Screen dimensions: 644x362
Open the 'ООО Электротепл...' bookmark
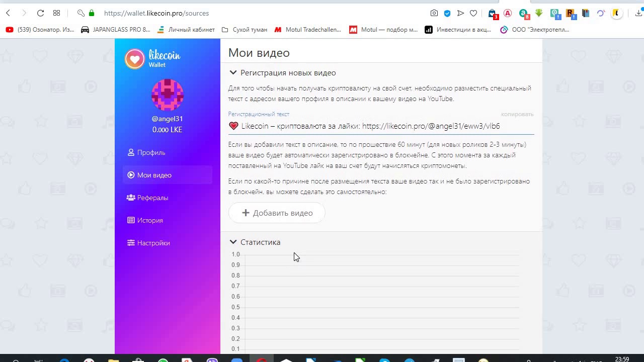(534, 30)
